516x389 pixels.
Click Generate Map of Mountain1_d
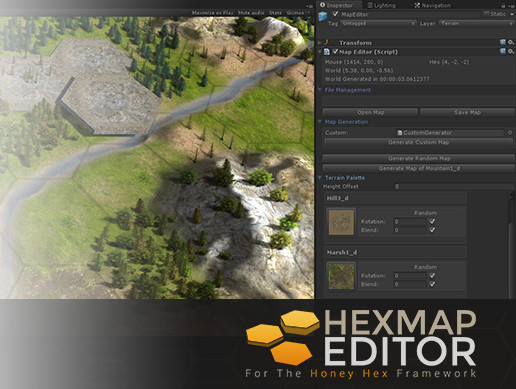[x=419, y=168]
